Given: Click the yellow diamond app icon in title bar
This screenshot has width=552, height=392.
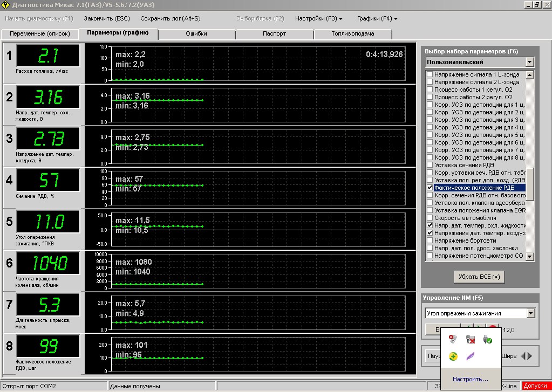Looking at the screenshot, I should pos(5,5).
